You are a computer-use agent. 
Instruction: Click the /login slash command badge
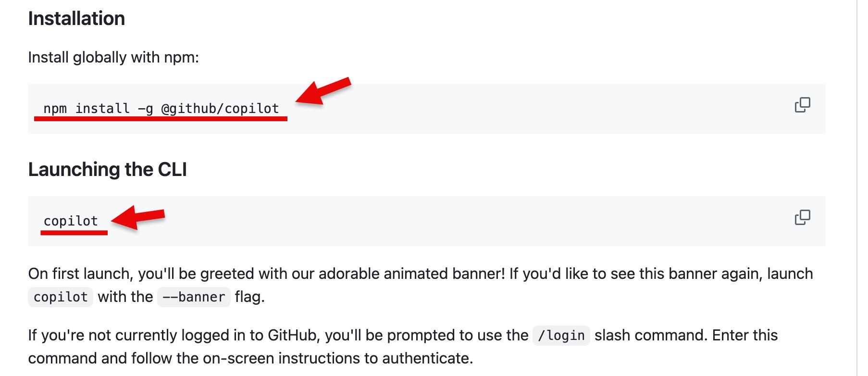point(561,336)
